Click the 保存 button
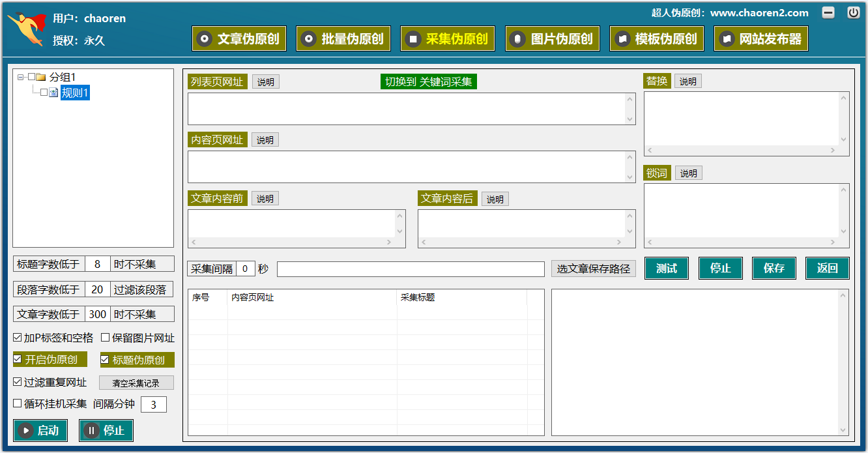The height and width of the screenshot is (453, 868). [x=774, y=268]
